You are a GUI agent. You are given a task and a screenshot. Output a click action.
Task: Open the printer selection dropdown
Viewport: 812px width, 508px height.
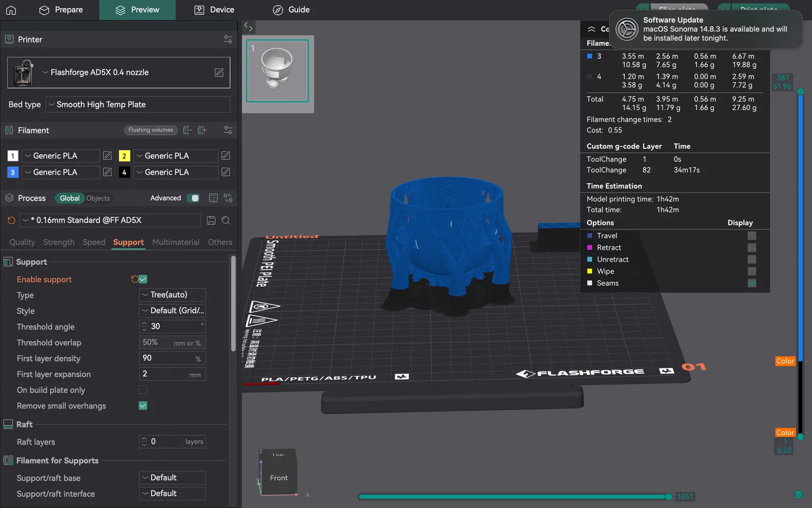(x=119, y=73)
